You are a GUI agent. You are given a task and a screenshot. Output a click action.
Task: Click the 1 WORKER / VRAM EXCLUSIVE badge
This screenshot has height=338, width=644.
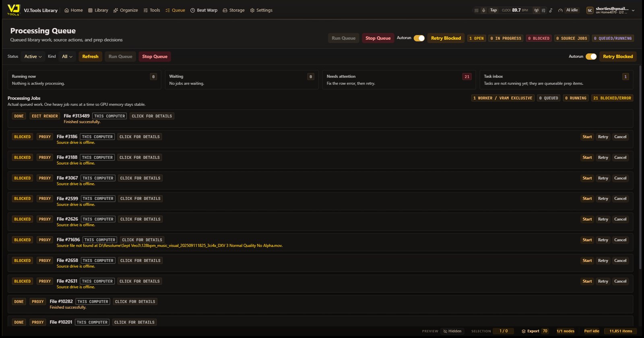503,98
